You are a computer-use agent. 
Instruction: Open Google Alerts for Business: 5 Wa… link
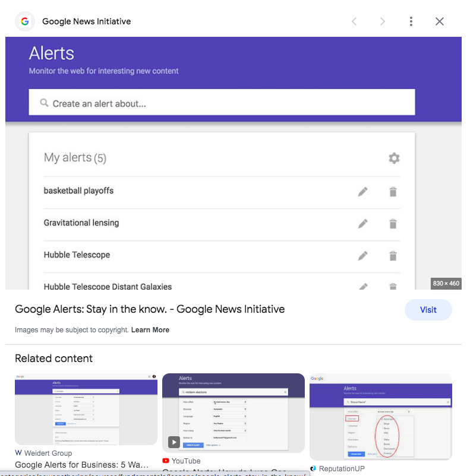[82, 465]
